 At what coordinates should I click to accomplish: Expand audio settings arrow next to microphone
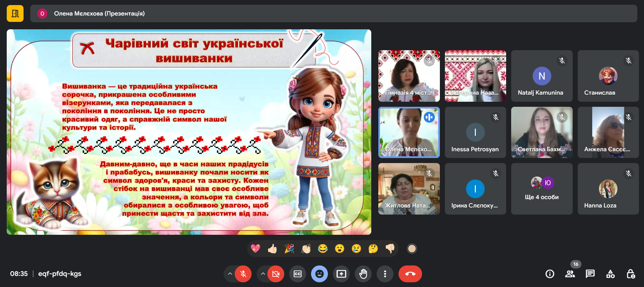[x=230, y=274]
